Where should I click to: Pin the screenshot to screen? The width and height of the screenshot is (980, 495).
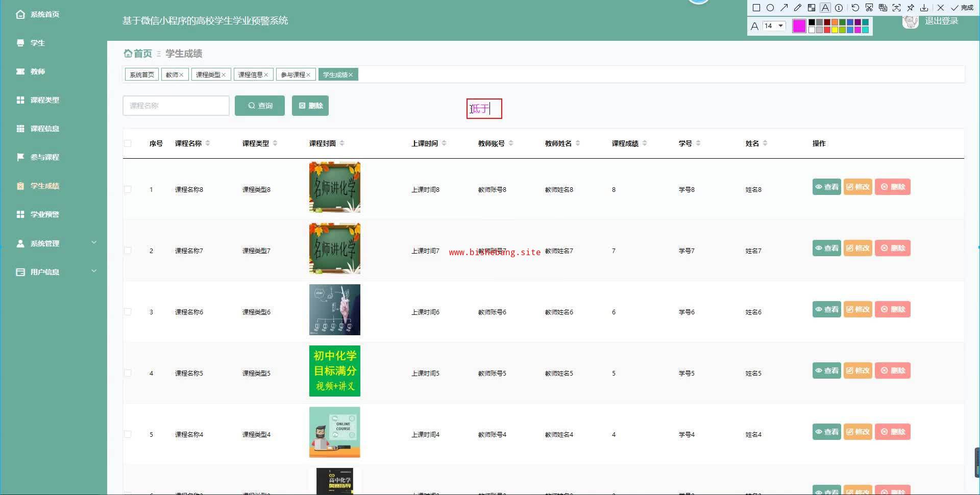(x=911, y=8)
